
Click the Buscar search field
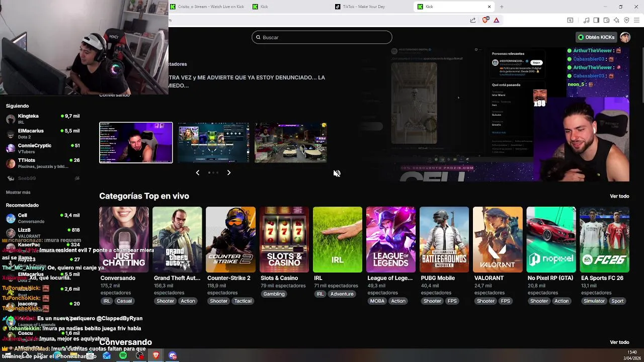tap(322, 37)
